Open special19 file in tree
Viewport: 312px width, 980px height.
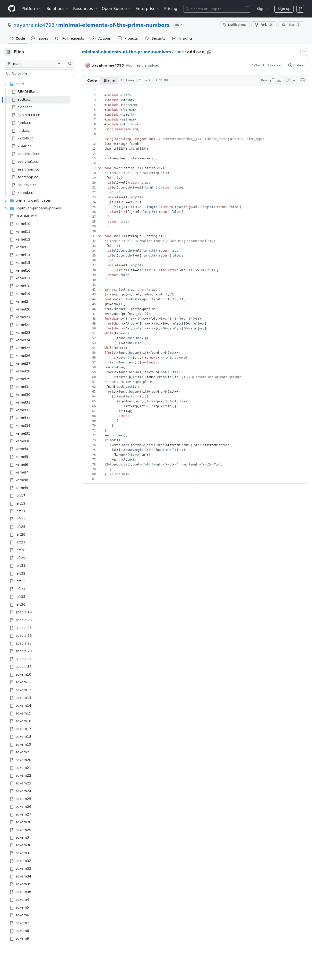24,612
